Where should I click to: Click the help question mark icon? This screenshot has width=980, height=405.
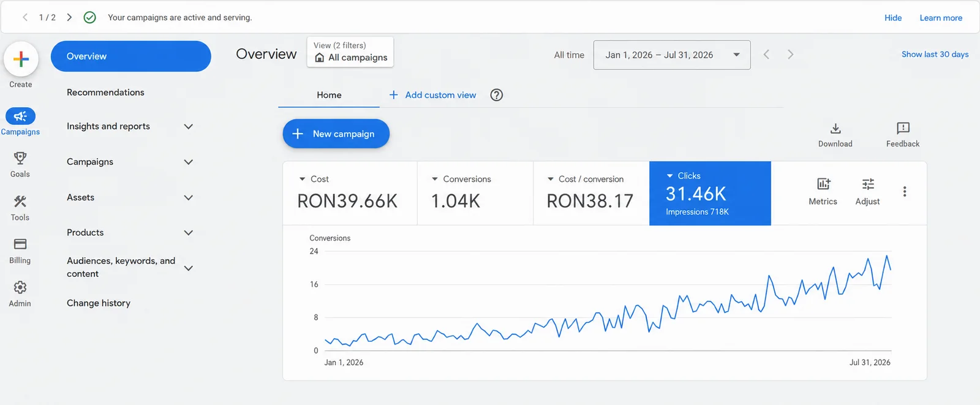(497, 95)
